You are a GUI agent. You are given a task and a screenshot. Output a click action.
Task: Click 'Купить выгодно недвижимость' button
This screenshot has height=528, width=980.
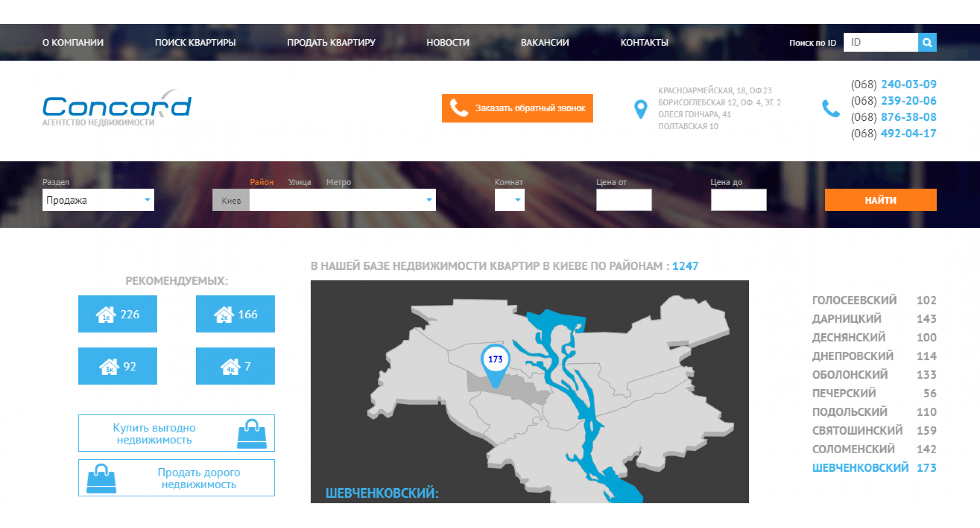pos(177,433)
